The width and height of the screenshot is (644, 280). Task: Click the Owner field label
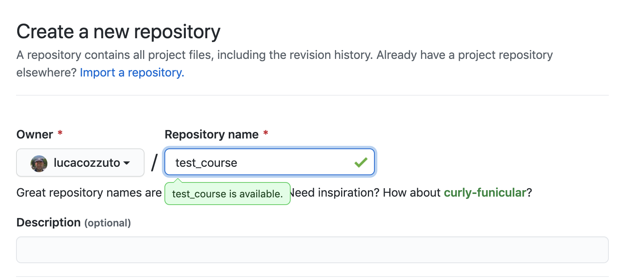tap(34, 135)
